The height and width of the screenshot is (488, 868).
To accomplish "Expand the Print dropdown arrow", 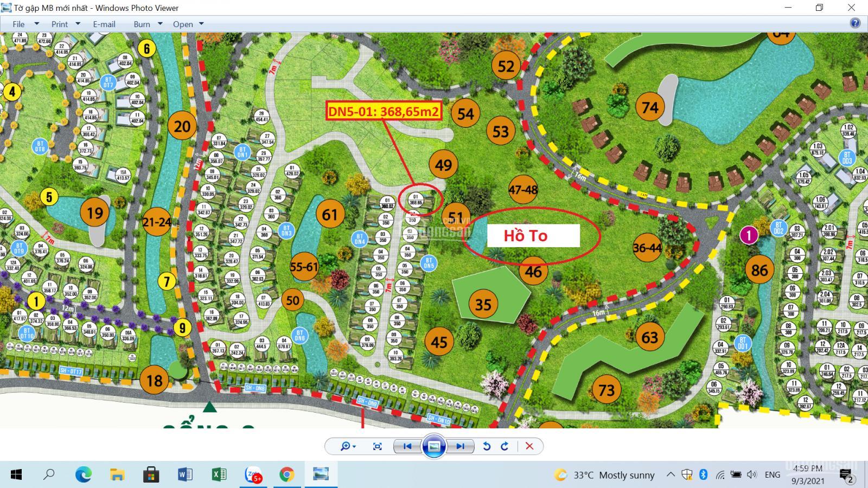I will [78, 24].
